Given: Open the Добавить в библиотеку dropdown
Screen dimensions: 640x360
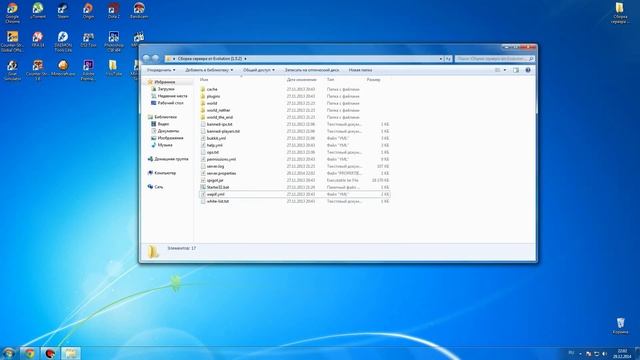Looking at the screenshot, I should 209,70.
